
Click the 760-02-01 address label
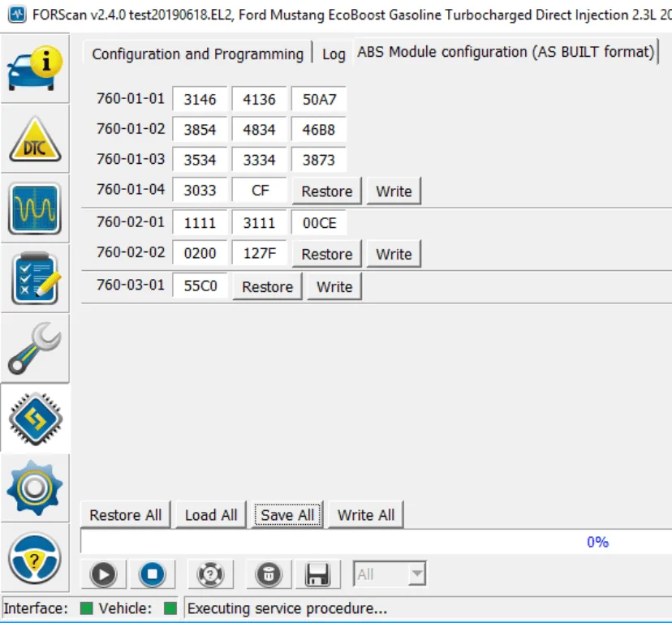(x=131, y=222)
